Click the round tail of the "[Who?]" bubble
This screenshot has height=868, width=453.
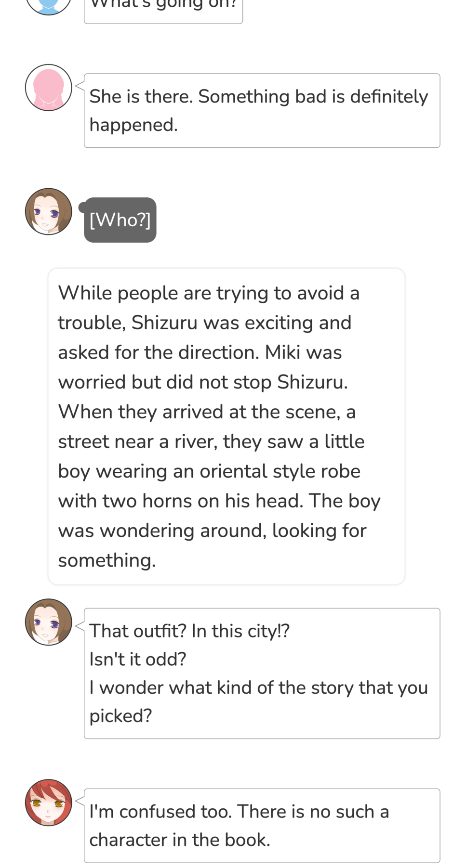tap(82, 207)
